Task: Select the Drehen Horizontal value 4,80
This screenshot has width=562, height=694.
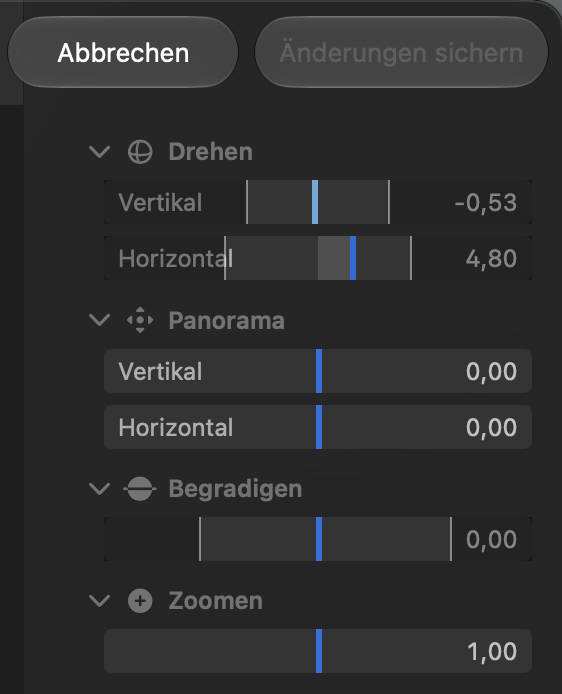Action: tap(491, 259)
